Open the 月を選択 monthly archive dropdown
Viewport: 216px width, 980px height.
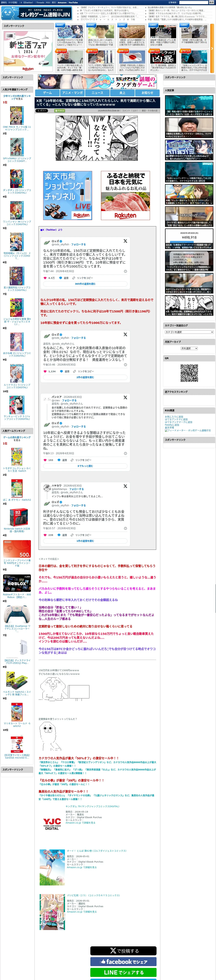pos(189,348)
